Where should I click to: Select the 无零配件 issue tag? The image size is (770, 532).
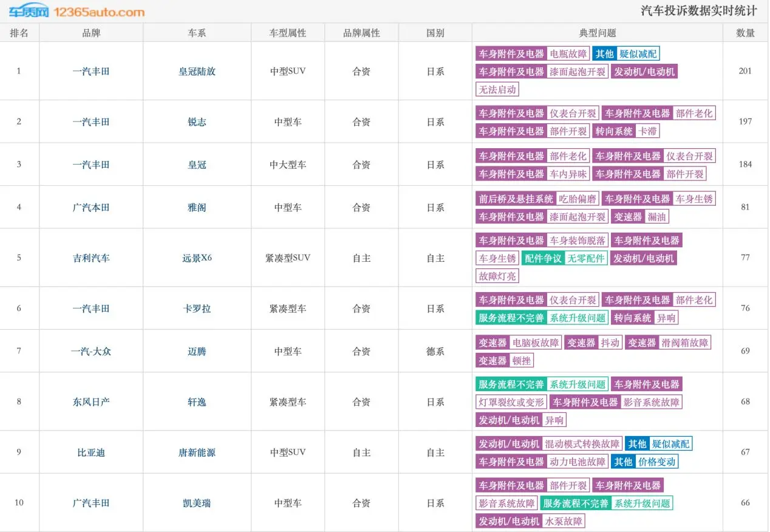tap(586, 258)
